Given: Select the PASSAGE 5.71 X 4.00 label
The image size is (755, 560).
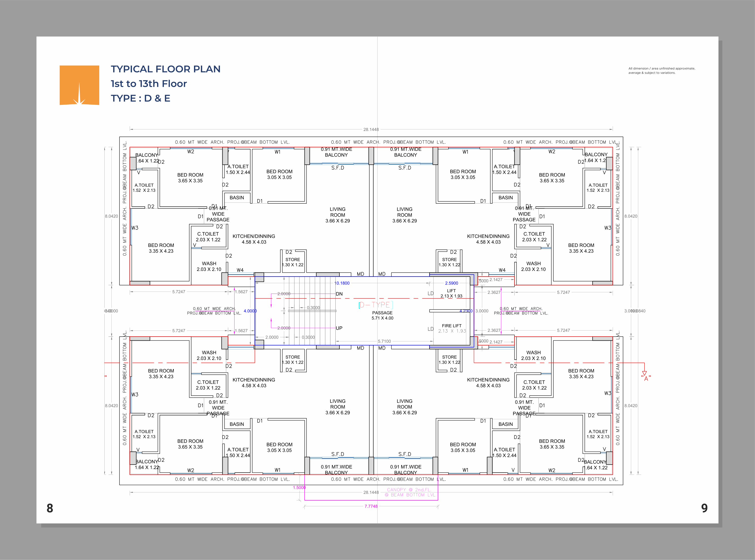Looking at the screenshot, I should pyautogui.click(x=382, y=315).
